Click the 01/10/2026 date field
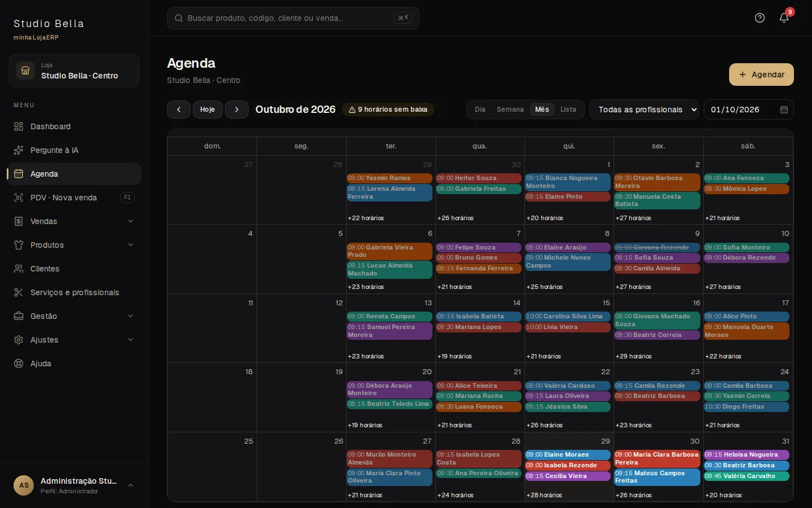The height and width of the screenshot is (508, 812). [x=749, y=110]
